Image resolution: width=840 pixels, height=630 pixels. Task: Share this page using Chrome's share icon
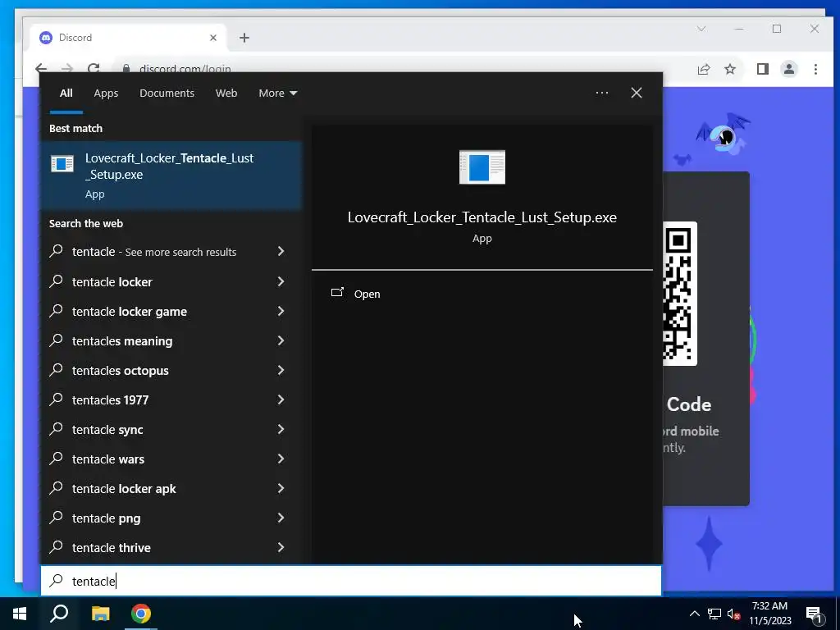point(703,69)
